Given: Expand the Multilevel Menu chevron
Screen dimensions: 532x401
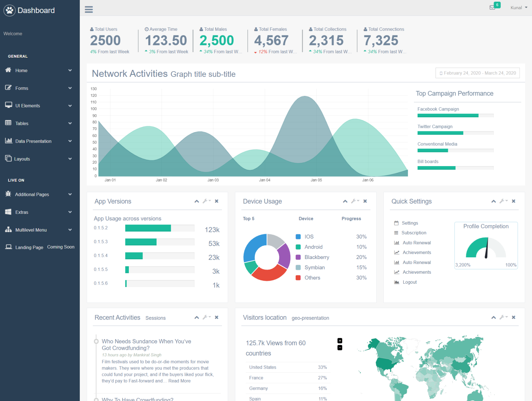Looking at the screenshot, I should point(70,230).
